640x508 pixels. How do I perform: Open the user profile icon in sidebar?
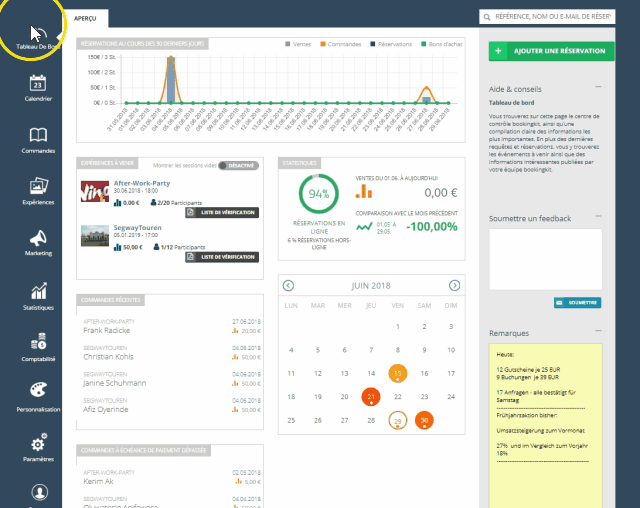coord(40,492)
